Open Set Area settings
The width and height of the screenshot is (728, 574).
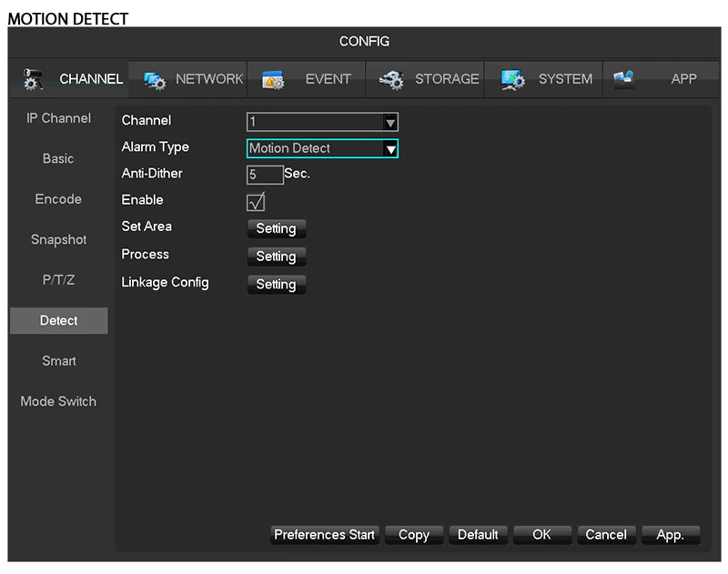[276, 229]
